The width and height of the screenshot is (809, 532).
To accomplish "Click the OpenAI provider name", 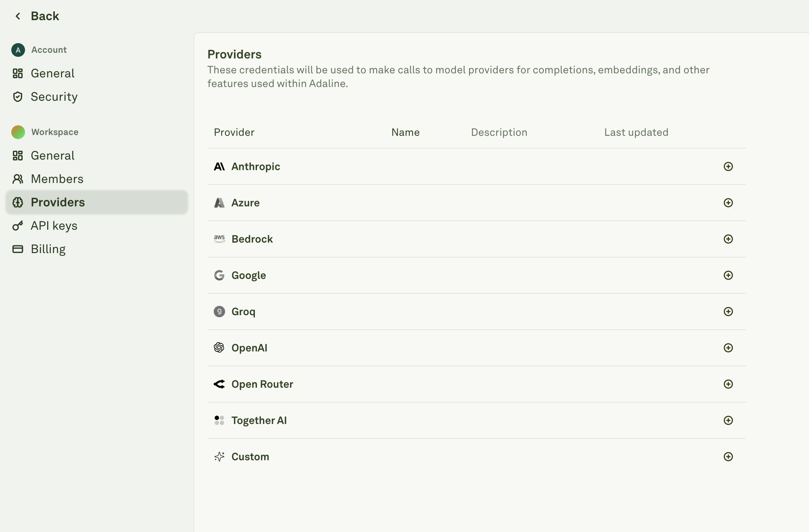I will point(249,348).
